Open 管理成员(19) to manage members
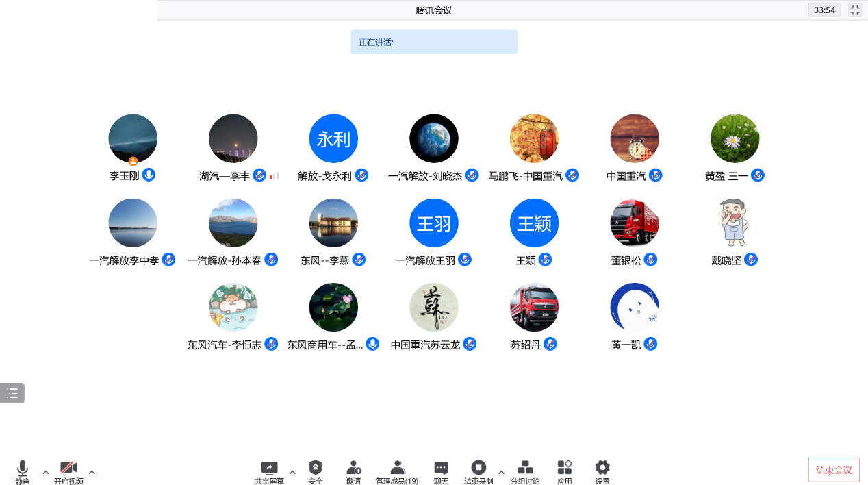868x485 pixels. click(397, 473)
